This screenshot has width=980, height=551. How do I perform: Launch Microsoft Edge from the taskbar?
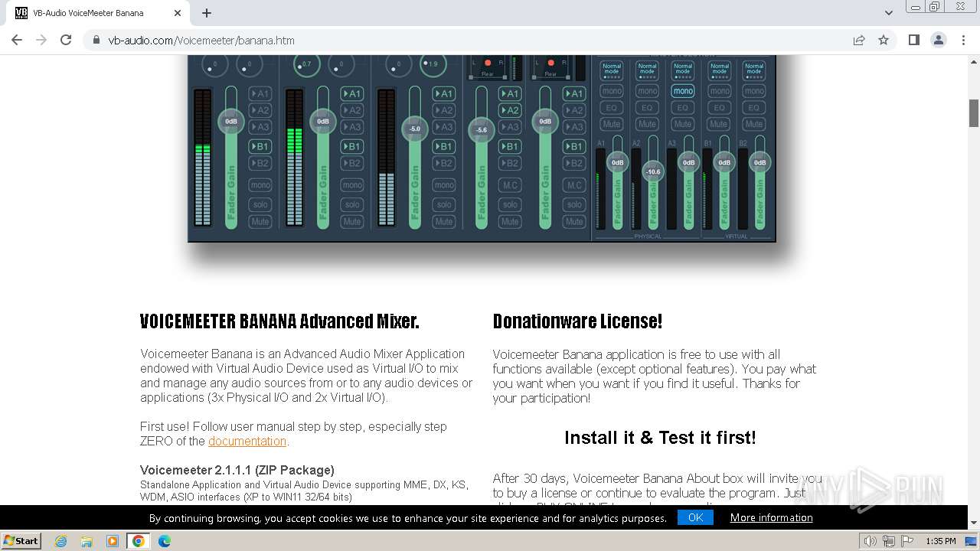(164, 541)
